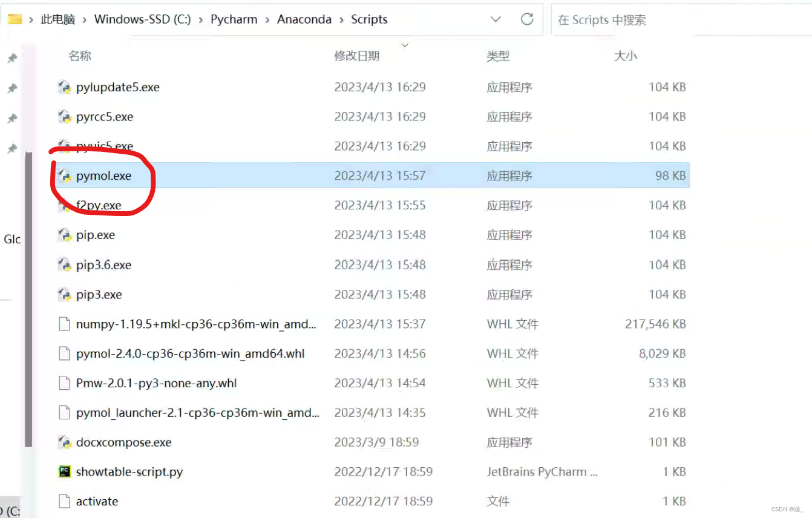
Task: Select the pip3.6.exe file name
Action: 103,265
